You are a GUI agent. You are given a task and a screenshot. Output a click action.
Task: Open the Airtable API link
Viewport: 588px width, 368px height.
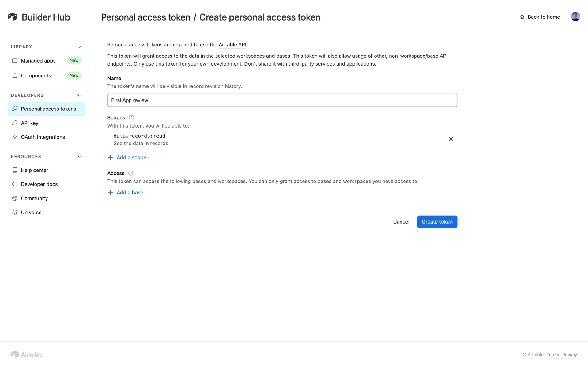click(232, 45)
